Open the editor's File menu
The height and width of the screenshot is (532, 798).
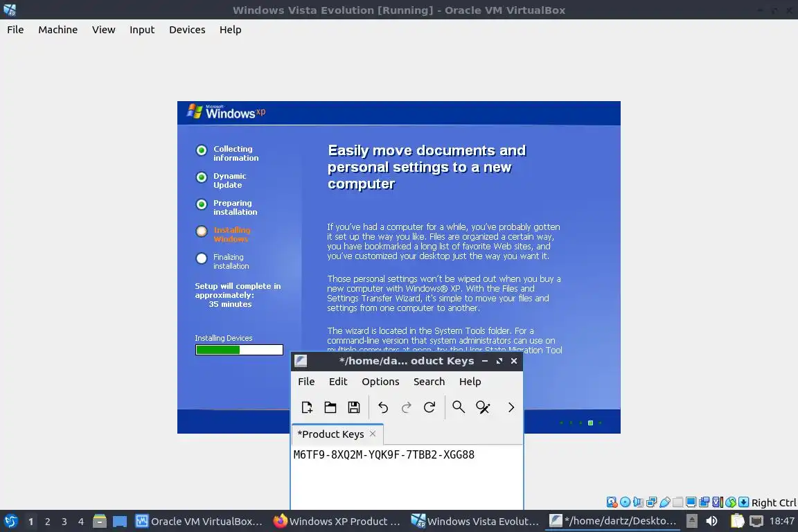point(306,381)
